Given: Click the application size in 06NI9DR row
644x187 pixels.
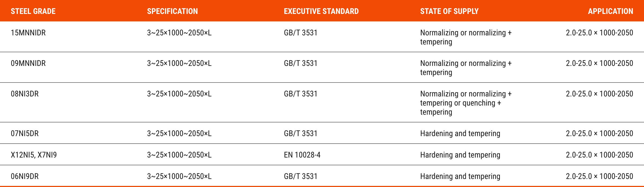Looking at the screenshot, I should [599, 176].
